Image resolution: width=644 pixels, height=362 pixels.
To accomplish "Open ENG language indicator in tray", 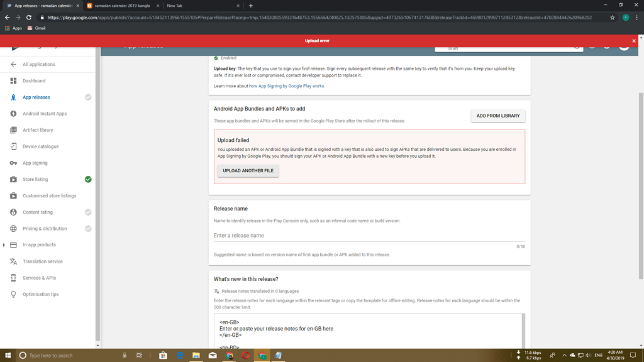I will pos(599,356).
